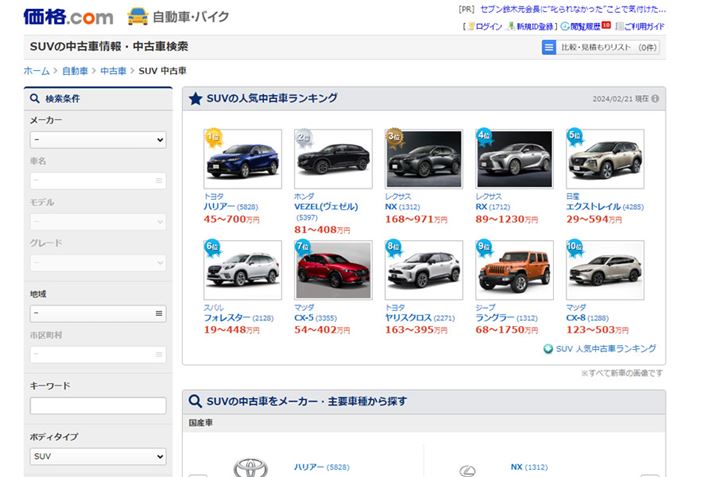Open the ハリアー link in the ranking
715x477 pixels.
219,207
